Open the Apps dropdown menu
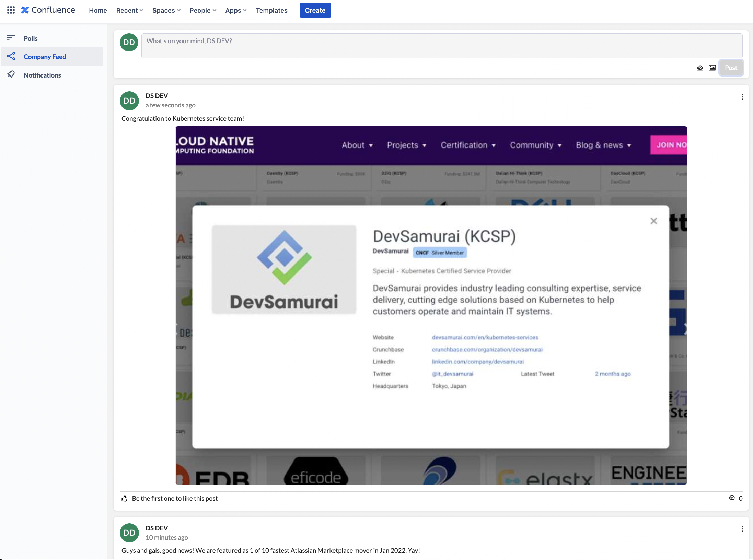The height and width of the screenshot is (560, 753). (x=235, y=10)
